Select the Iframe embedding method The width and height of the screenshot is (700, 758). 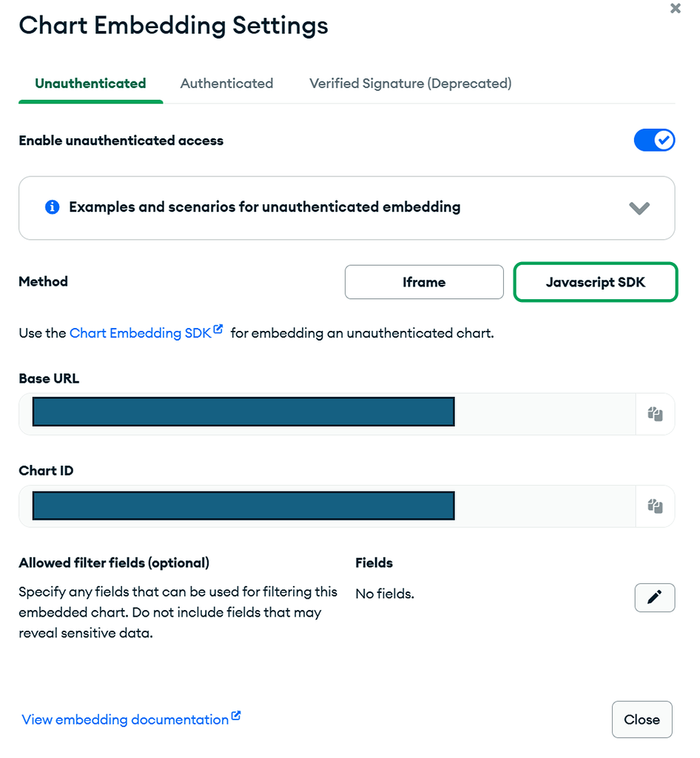click(x=424, y=282)
